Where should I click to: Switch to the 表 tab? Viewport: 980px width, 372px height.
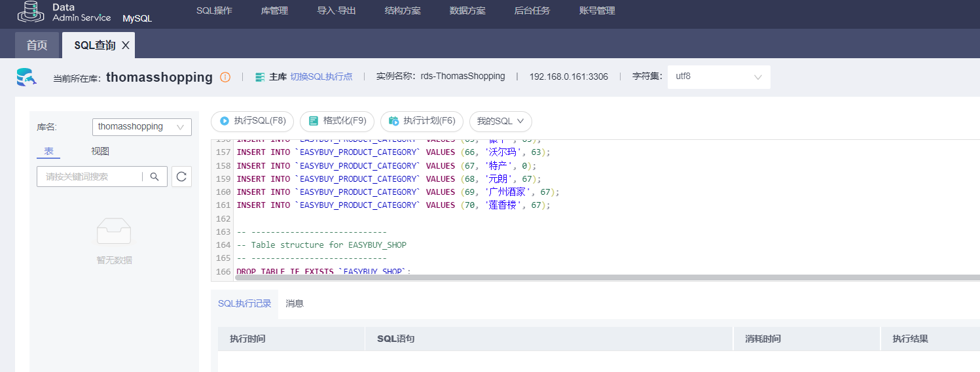(x=48, y=151)
